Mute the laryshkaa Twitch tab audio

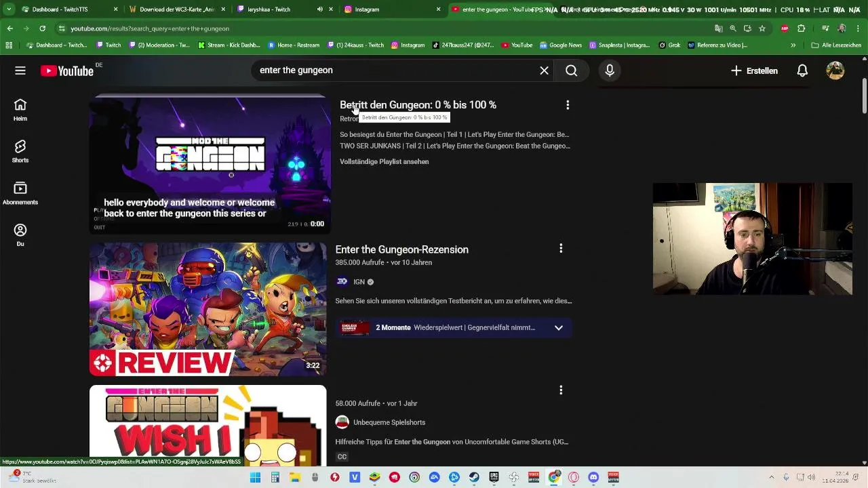click(320, 9)
